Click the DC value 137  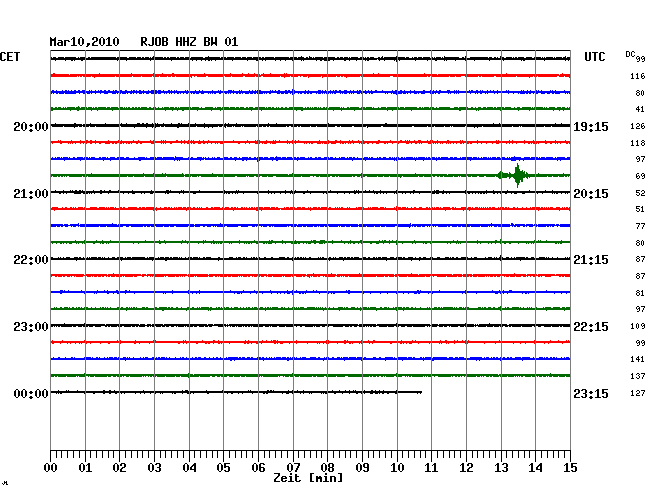coord(638,376)
